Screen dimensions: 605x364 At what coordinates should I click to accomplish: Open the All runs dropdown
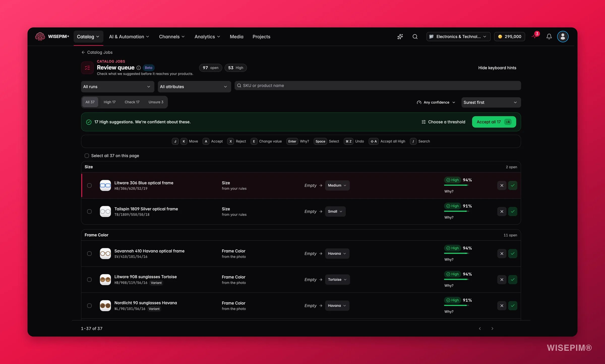tap(117, 87)
